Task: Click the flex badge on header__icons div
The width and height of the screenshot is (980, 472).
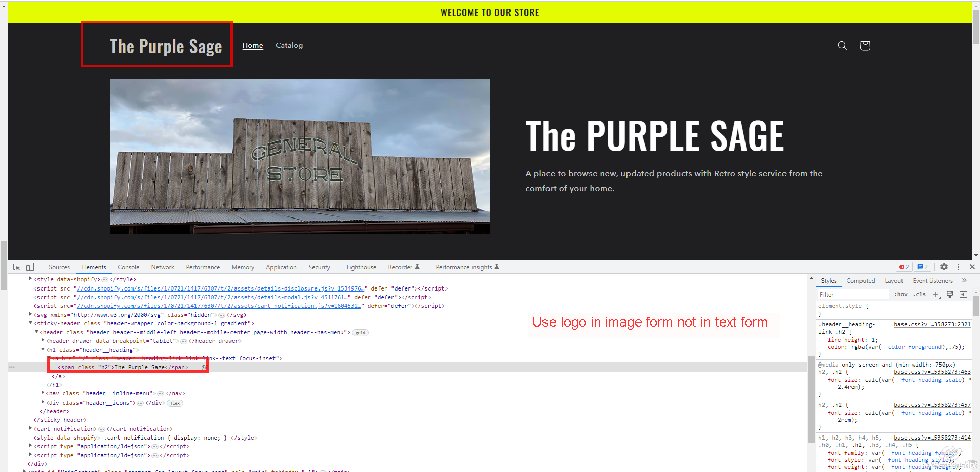Action: (x=175, y=403)
